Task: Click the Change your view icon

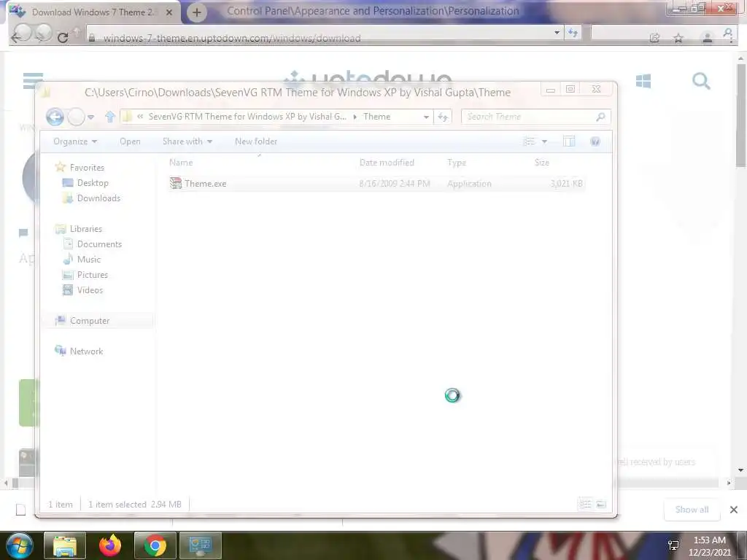Action: (x=530, y=141)
